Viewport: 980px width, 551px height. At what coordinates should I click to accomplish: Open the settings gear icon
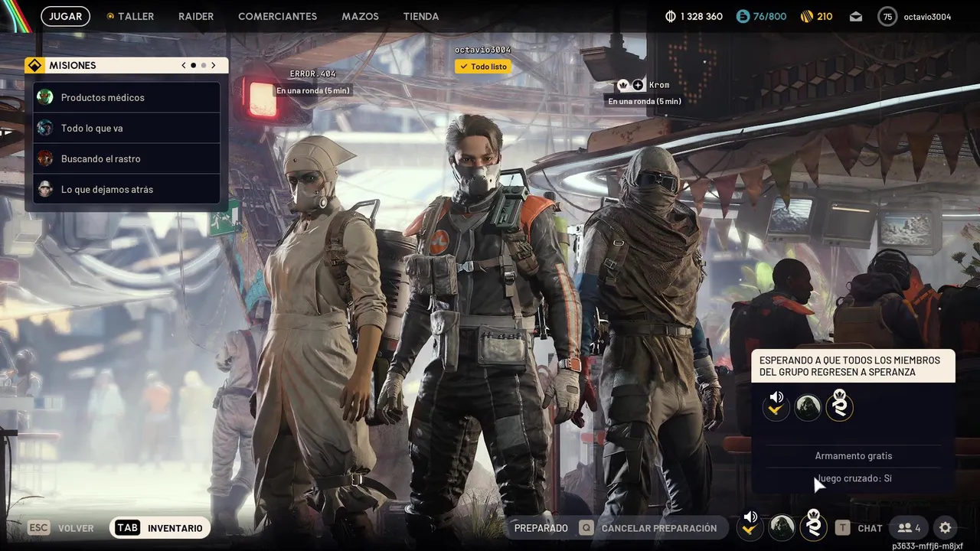pos(946,528)
